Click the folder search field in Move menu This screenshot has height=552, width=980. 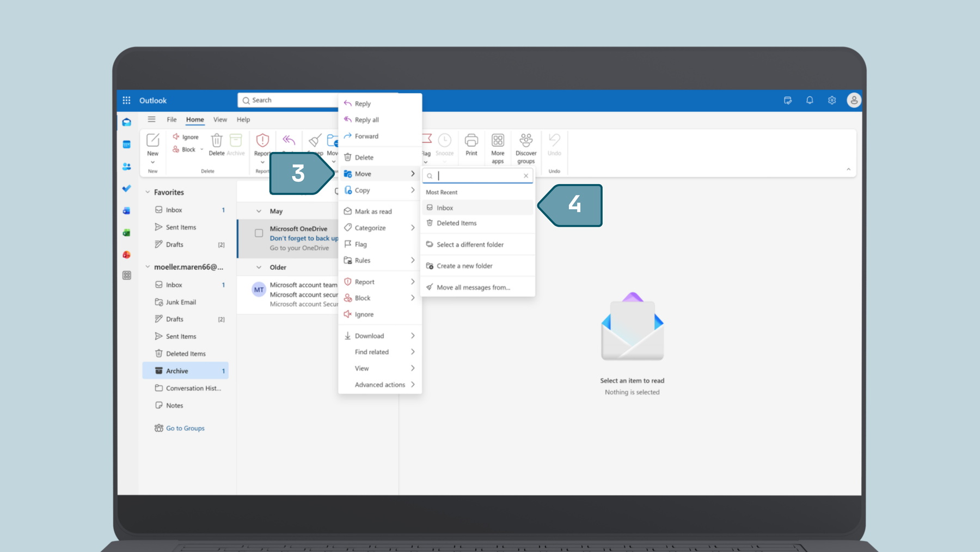point(477,175)
